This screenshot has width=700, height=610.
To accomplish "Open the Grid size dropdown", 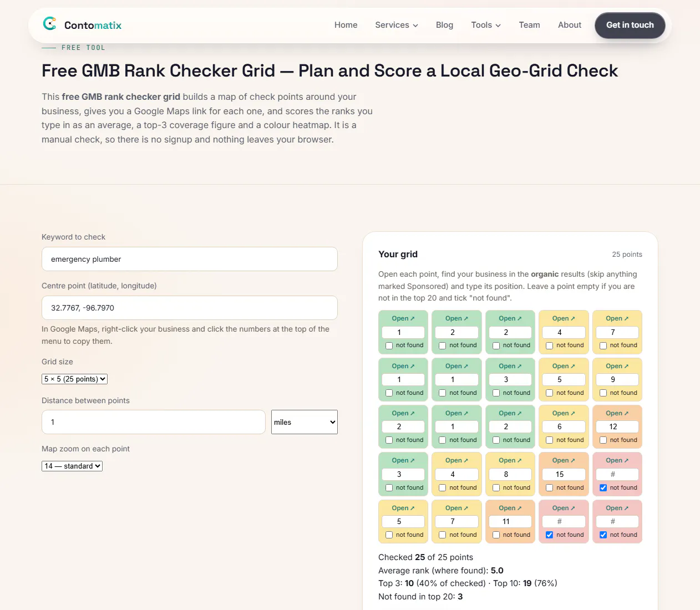I will [x=74, y=379].
